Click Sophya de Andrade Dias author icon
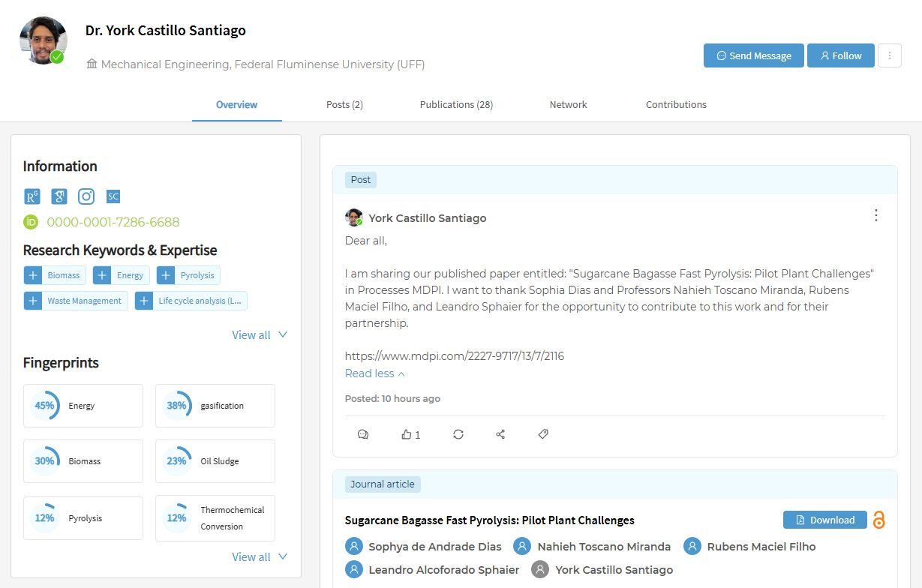Viewport: 922px width, 588px height. (x=353, y=547)
